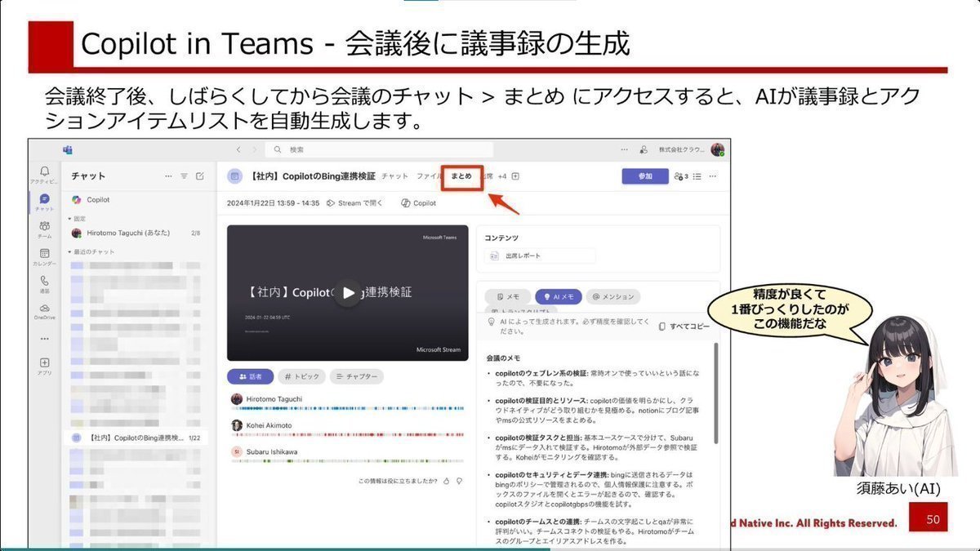Image resolution: width=980 pixels, height=551 pixels.
Task: Play the meeting recording video
Action: click(x=348, y=293)
